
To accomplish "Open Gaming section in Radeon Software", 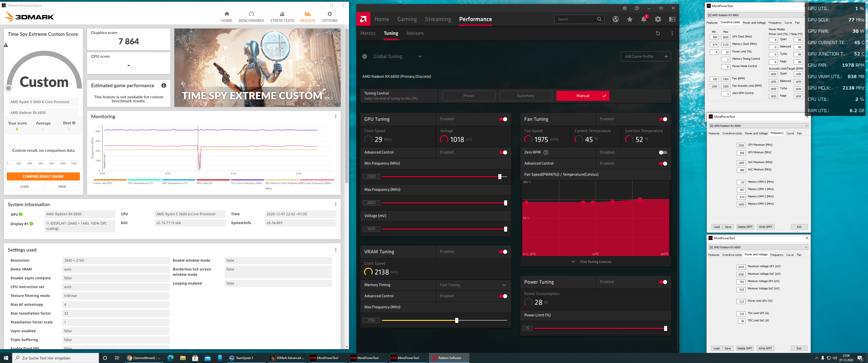I will click(x=407, y=19).
